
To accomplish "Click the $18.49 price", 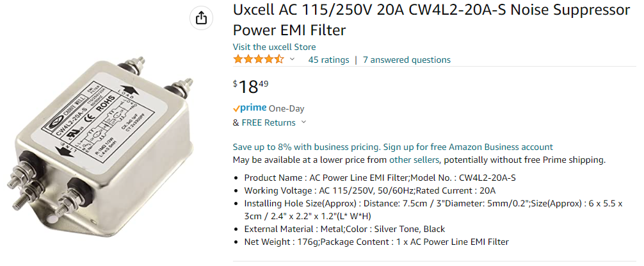I will pos(250,87).
